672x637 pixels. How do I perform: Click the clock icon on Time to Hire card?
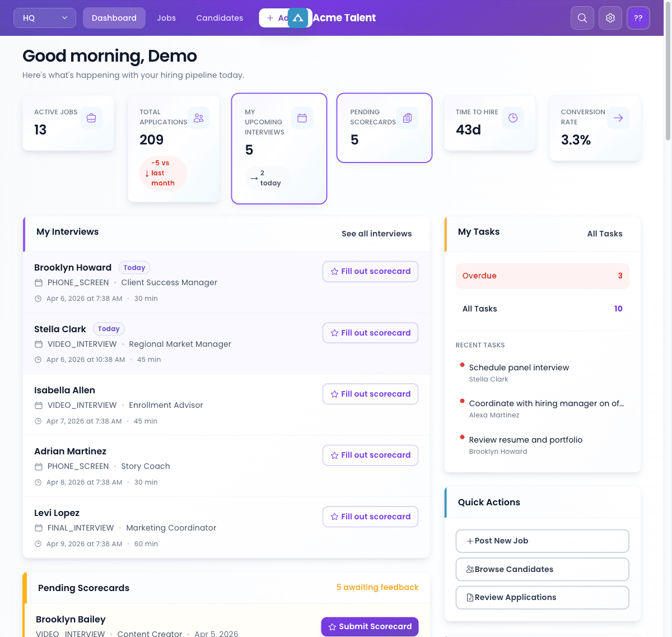click(513, 118)
